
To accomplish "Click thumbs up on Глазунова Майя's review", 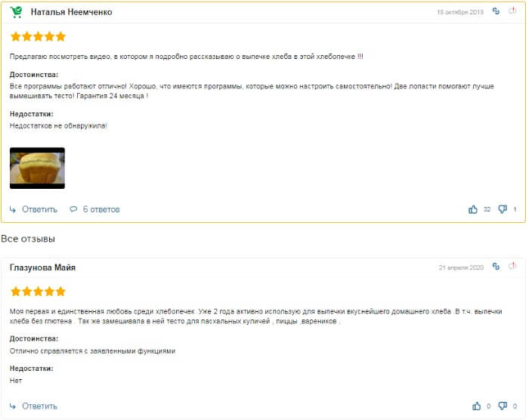I will (476, 406).
